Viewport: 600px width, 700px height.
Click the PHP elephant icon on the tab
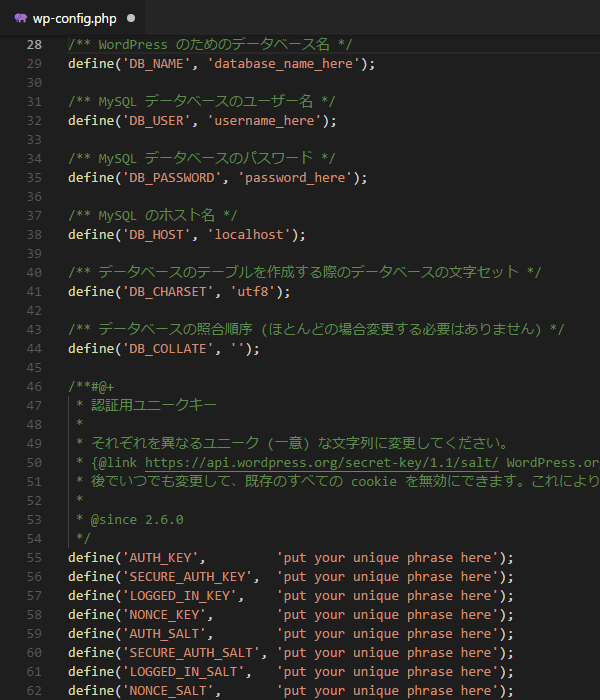click(21, 18)
